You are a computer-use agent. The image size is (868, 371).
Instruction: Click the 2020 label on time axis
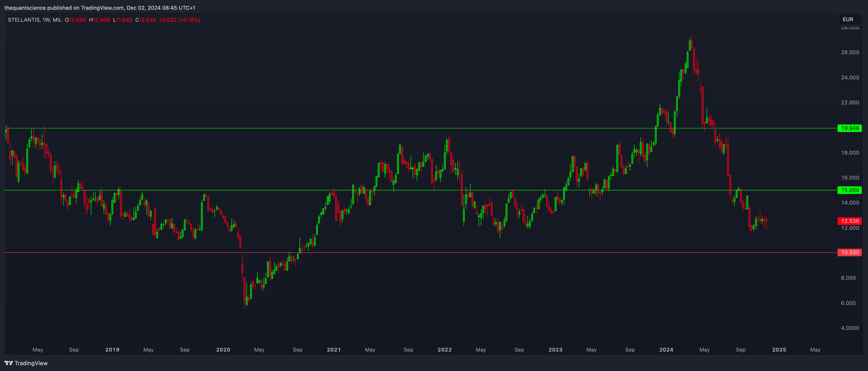223,350
